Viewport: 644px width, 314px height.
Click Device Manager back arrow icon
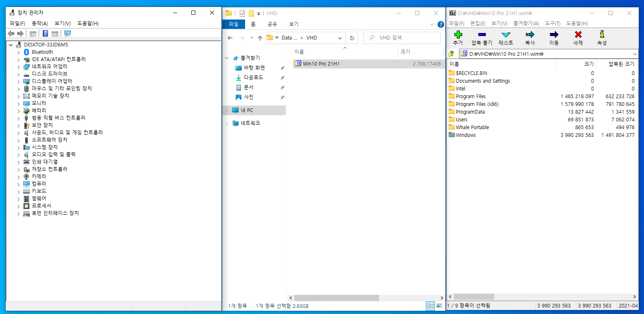(11, 33)
